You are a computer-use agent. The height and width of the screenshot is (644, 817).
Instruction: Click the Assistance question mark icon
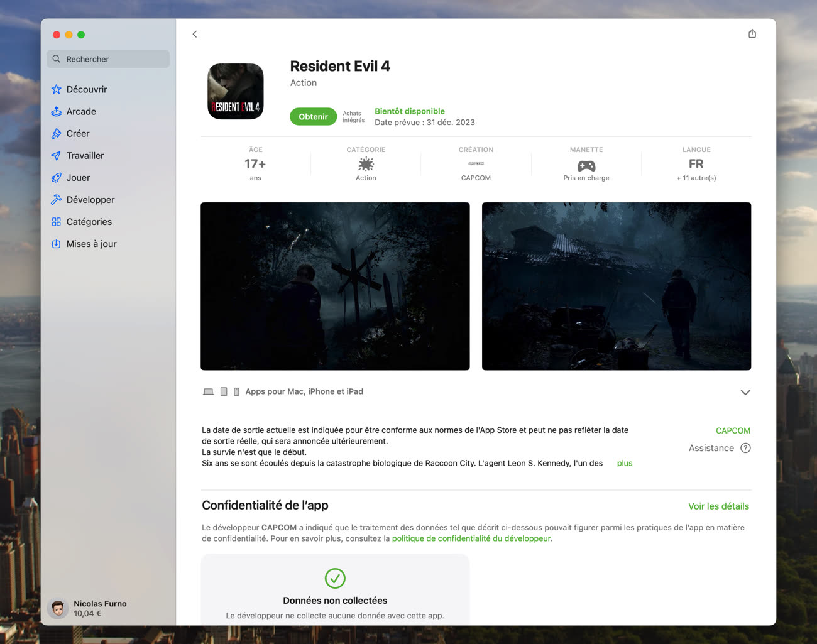(x=745, y=448)
